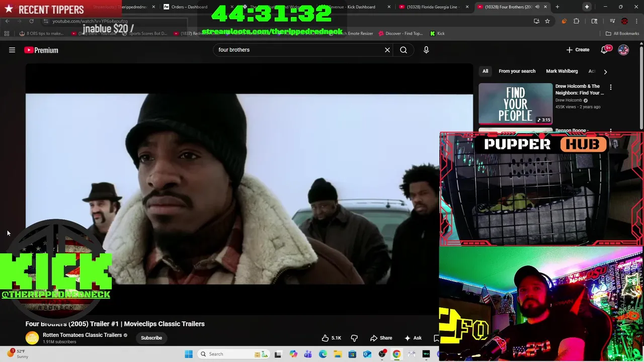This screenshot has height=362, width=644.
Task: Switch to 'Revenue - Kick Dashboard' tab
Action: (x=356, y=7)
